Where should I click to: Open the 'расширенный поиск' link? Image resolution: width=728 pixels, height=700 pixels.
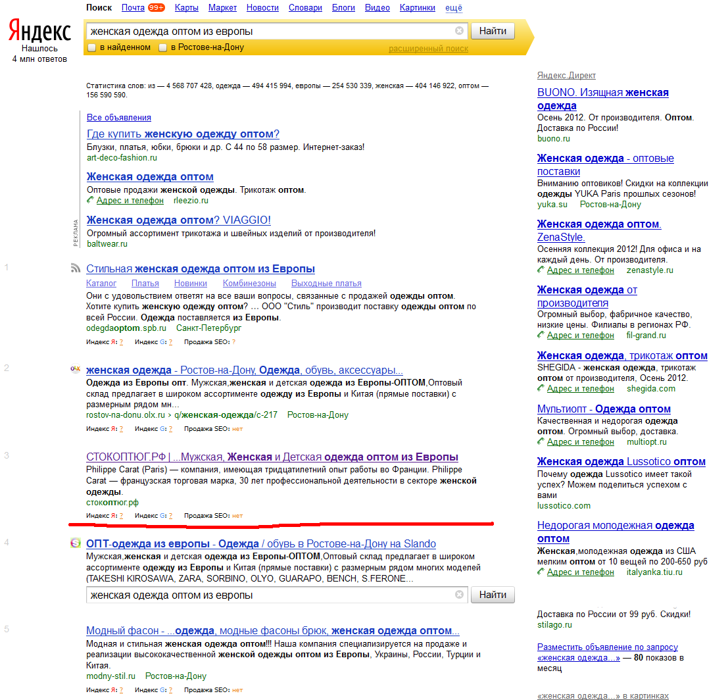(428, 48)
